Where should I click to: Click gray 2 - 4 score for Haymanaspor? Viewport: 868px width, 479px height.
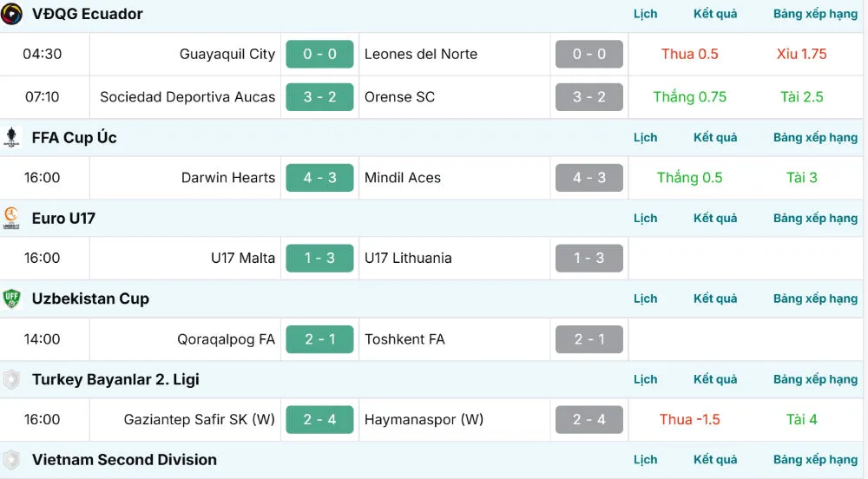[589, 419]
